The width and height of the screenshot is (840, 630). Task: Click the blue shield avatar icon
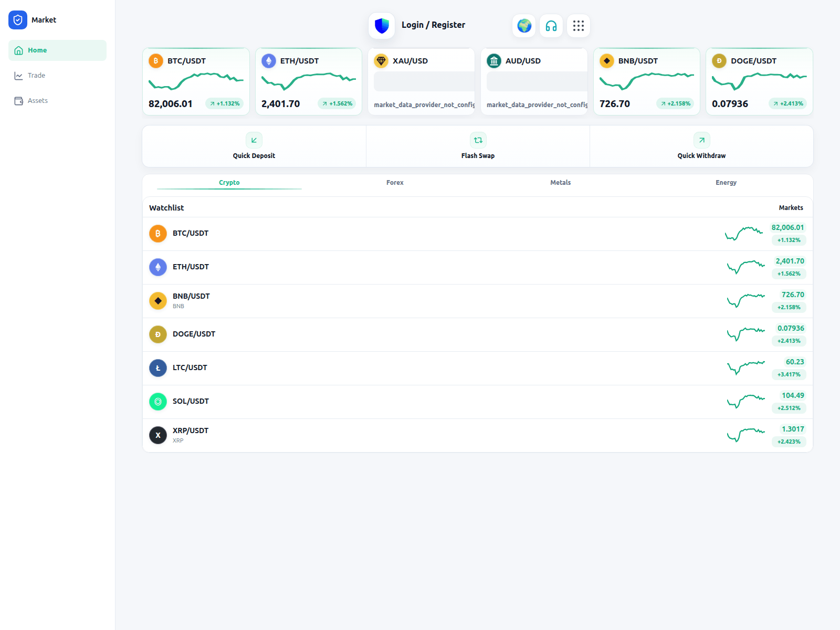tap(382, 26)
